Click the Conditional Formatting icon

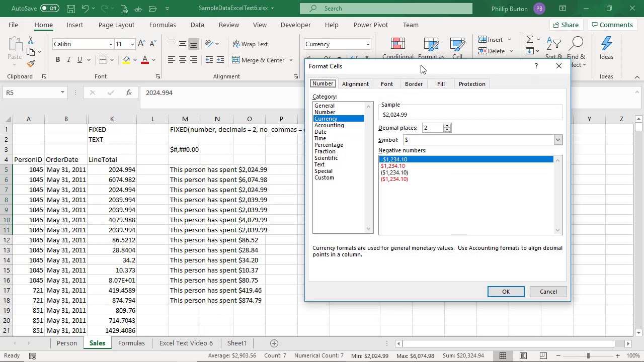tap(398, 44)
